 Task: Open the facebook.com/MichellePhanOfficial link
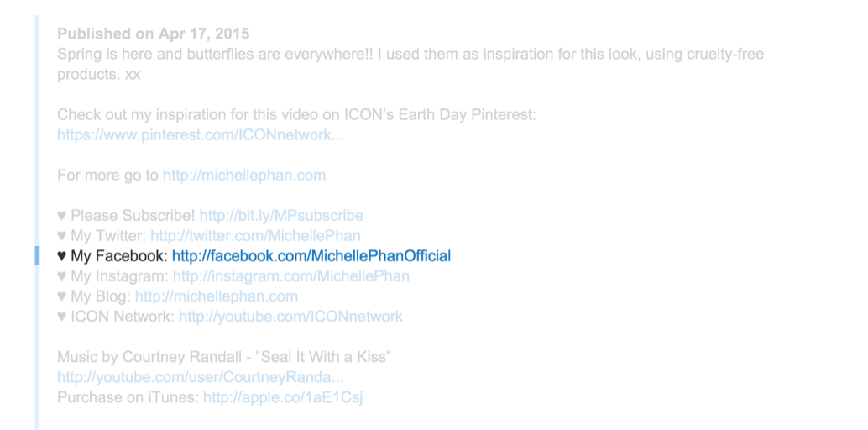(311, 256)
